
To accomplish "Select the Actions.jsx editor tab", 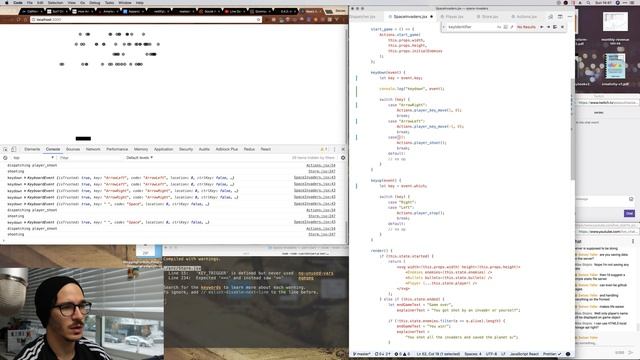I will (x=526, y=17).
